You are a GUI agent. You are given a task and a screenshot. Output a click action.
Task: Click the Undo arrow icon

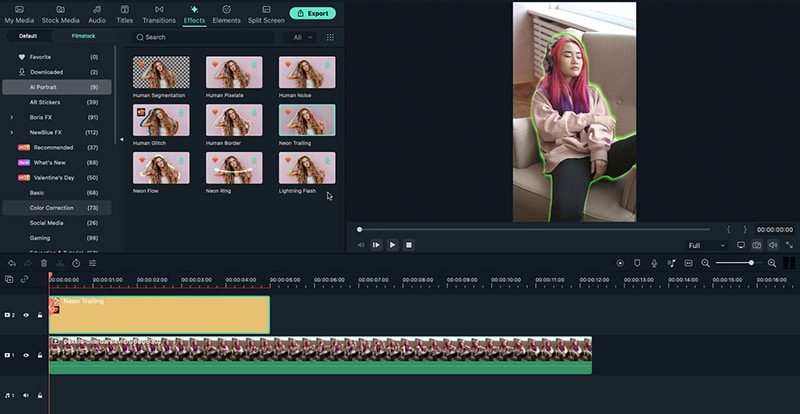click(x=12, y=263)
